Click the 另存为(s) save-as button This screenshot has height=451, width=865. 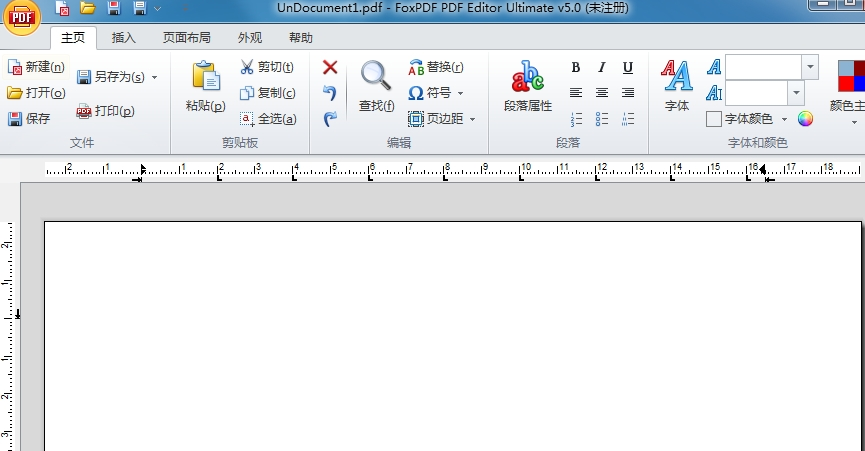[x=110, y=77]
